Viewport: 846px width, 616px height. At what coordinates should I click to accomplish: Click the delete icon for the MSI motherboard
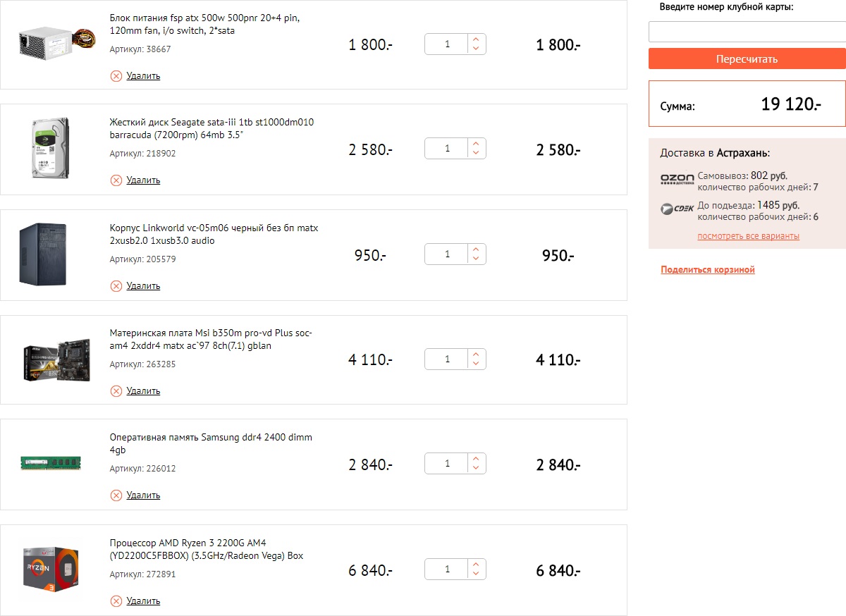[116, 391]
